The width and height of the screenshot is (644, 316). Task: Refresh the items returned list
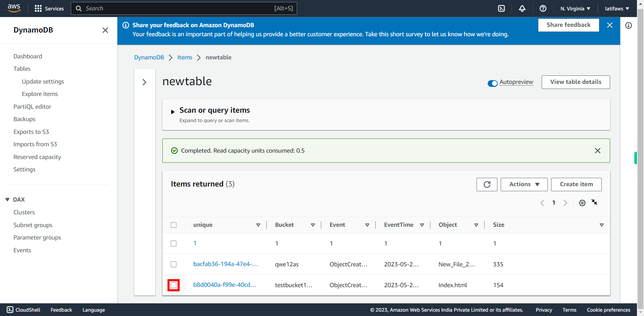pos(487,184)
